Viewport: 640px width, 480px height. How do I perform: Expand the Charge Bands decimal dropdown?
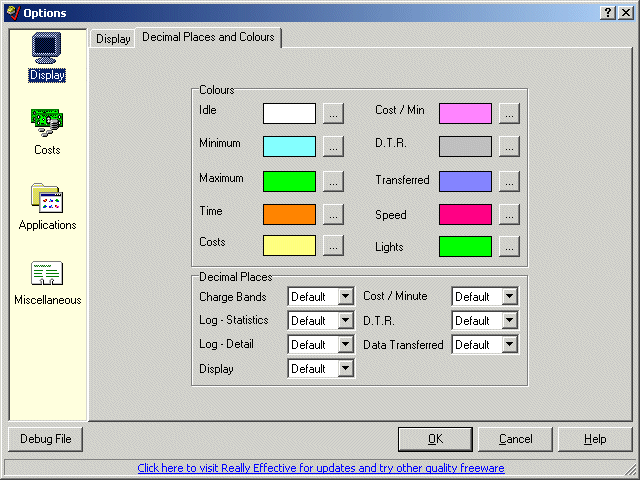[x=345, y=296]
